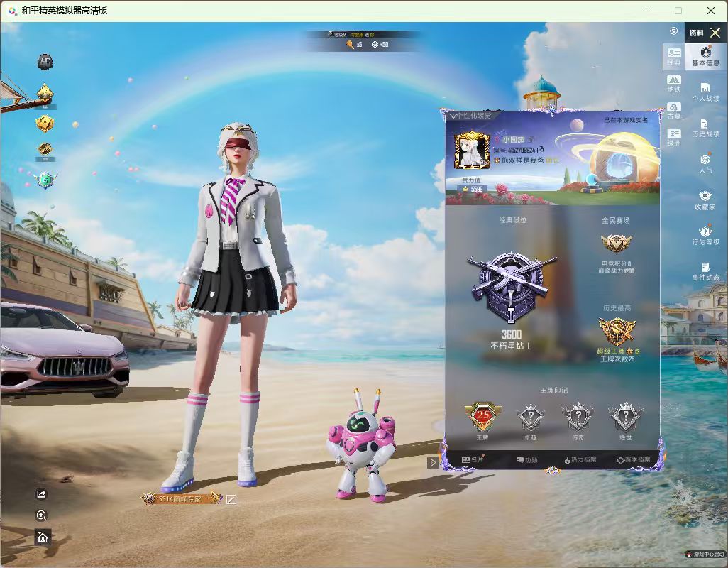The height and width of the screenshot is (568, 728).
Task: Select the 经典 classic mode icon
Action: [673, 57]
